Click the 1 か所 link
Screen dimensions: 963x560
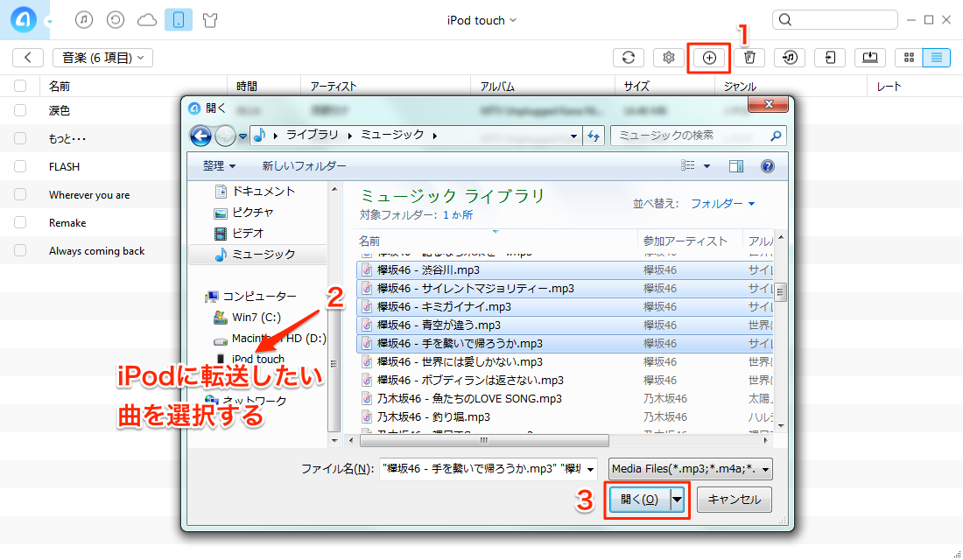[458, 215]
